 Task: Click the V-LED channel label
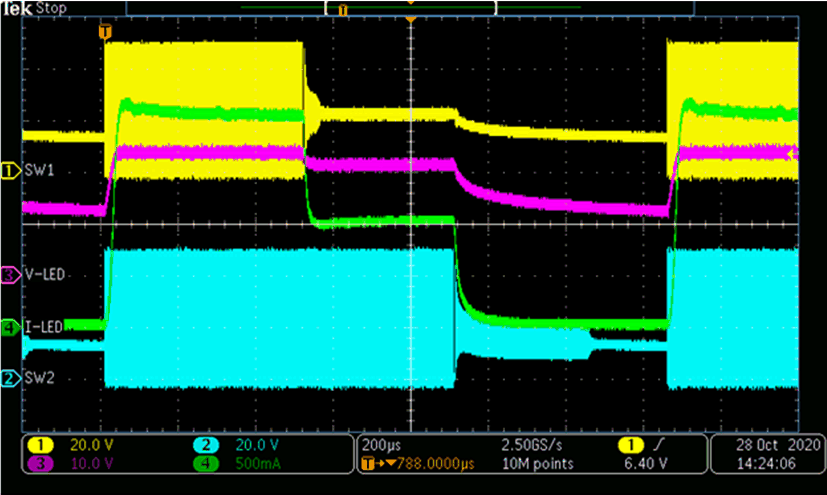point(45,275)
